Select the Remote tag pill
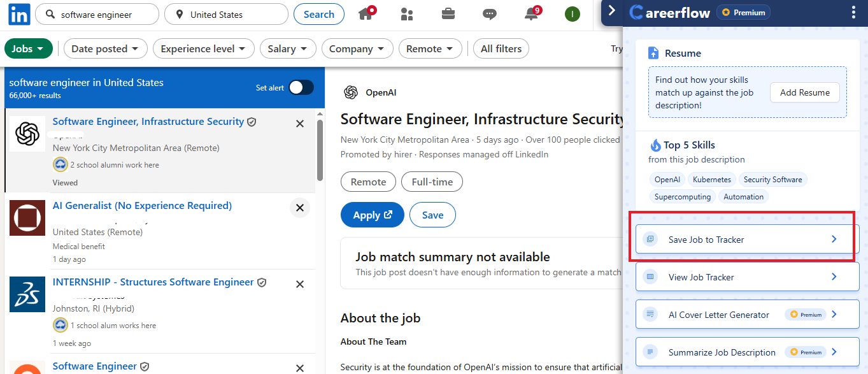The width and height of the screenshot is (868, 374). 369,182
